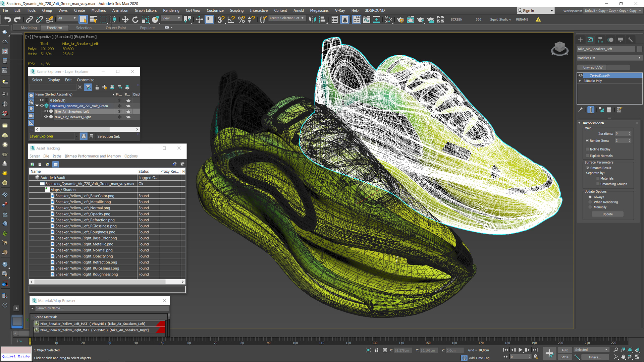
Task: Click the Set Keys large key button
Action: (x=549, y=353)
